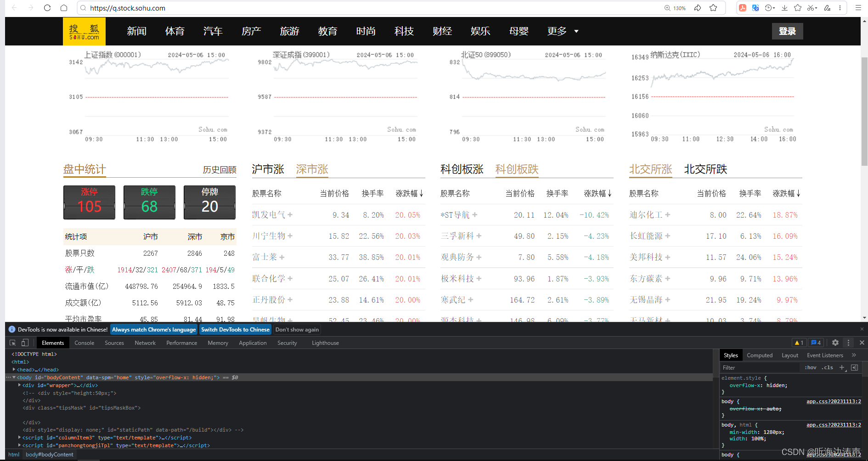Select body#bodyContent in DevTools breadcrumb
This screenshot has width=868, height=461.
pos(50,455)
